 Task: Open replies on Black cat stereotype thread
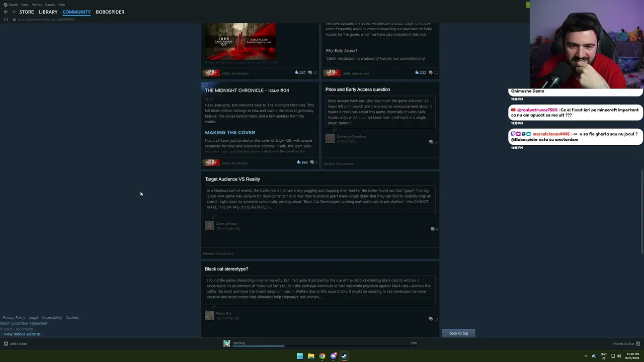click(433, 319)
